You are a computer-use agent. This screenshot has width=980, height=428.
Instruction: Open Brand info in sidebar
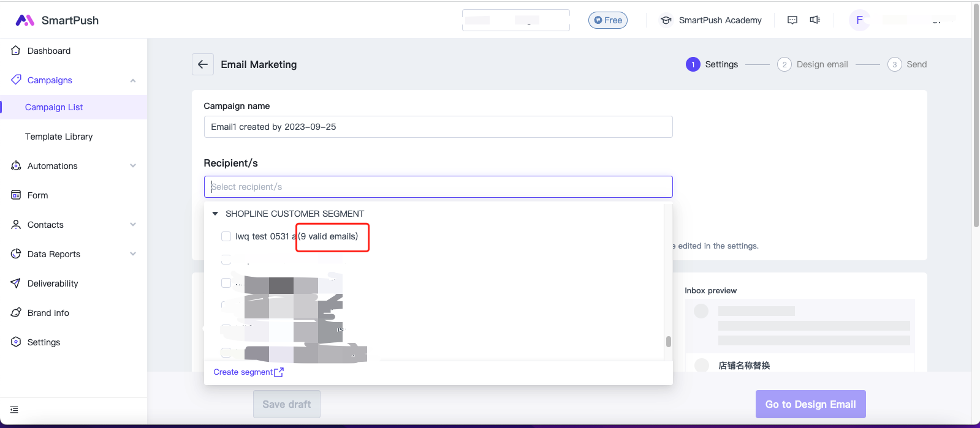point(48,313)
